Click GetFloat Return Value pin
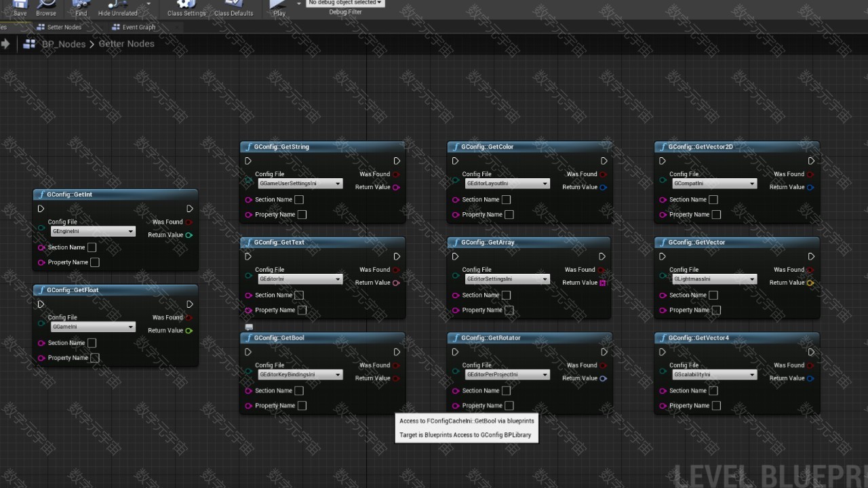This screenshot has width=868, height=488. pos(189,331)
